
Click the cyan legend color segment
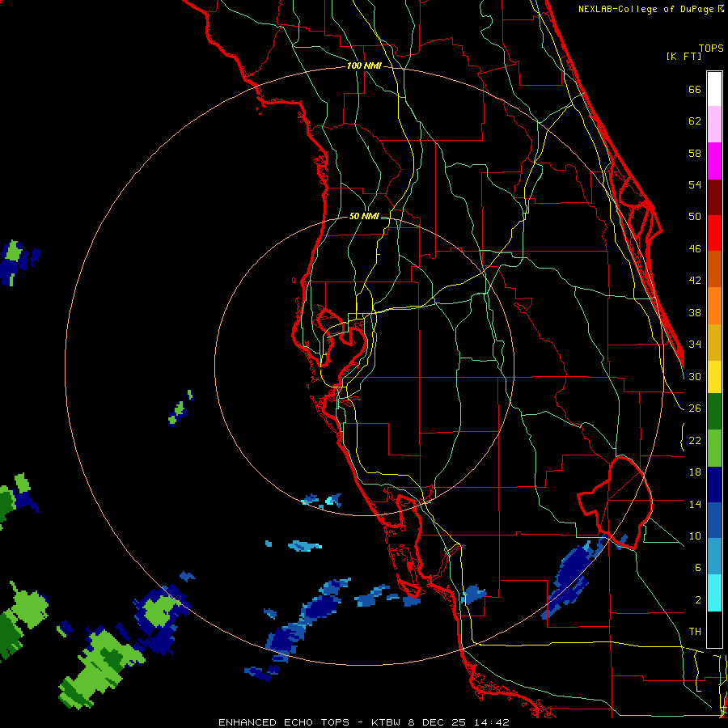tap(714, 593)
